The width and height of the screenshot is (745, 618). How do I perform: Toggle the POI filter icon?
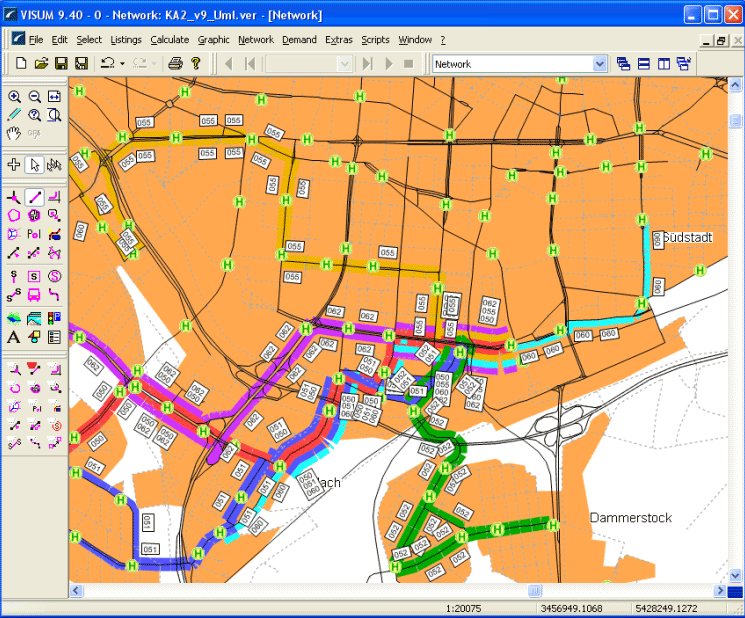[x=34, y=407]
